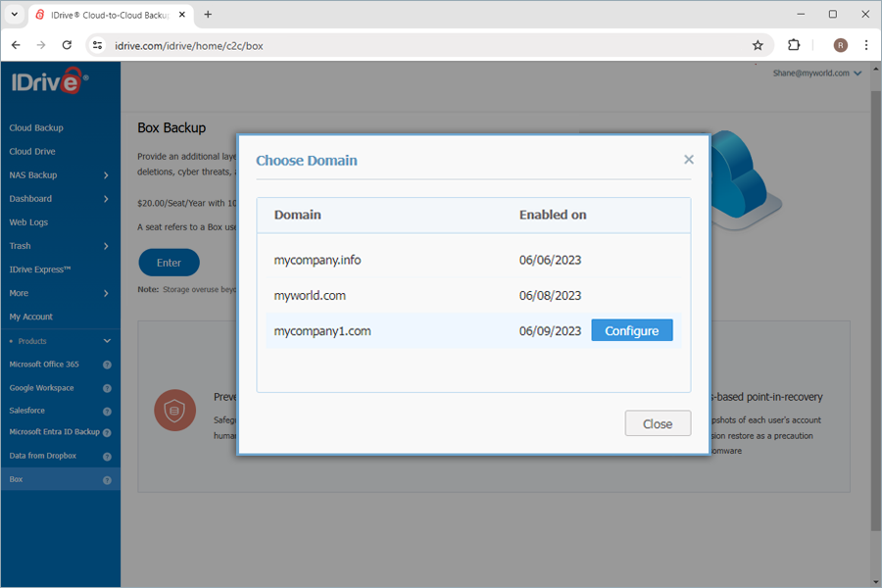
Task: Go forward in browser
Action: pyautogui.click(x=41, y=45)
